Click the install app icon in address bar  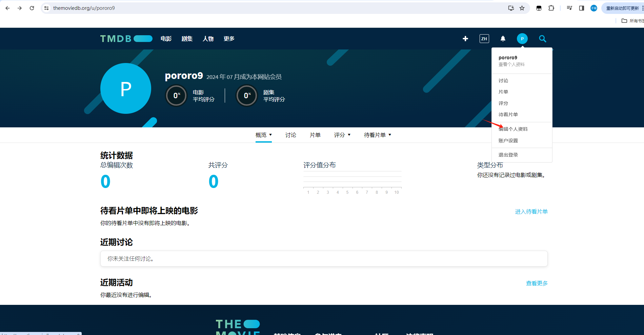click(511, 8)
